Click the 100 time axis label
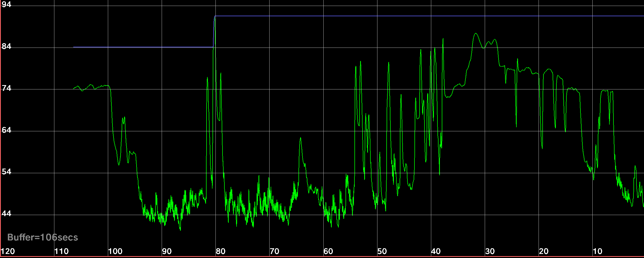Viewport: 644px width, 258px height. click(115, 251)
